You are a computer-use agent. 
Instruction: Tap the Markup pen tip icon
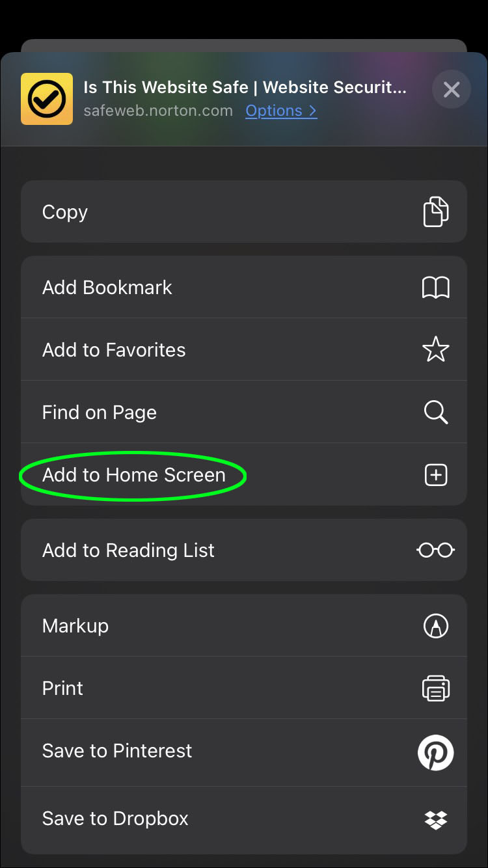pyautogui.click(x=435, y=625)
